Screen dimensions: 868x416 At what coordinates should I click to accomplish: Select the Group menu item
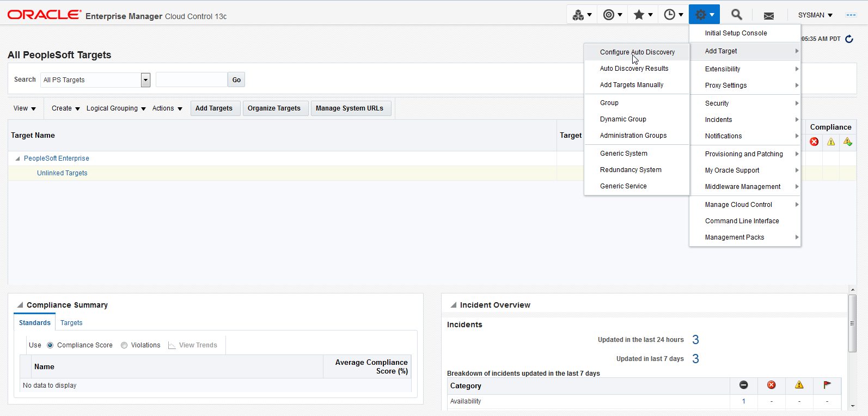[637, 103]
